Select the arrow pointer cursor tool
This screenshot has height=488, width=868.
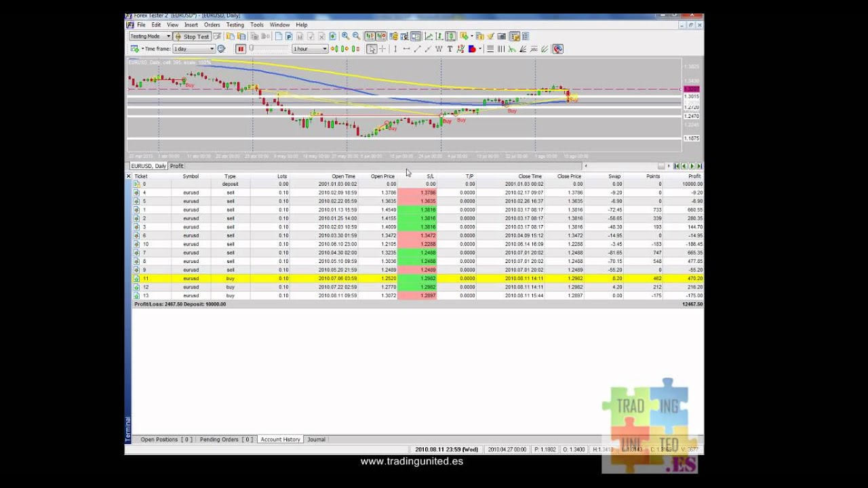pyautogui.click(x=372, y=49)
